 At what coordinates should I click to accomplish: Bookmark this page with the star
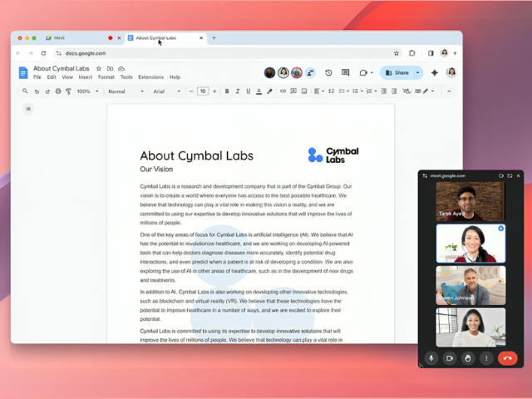(396, 53)
